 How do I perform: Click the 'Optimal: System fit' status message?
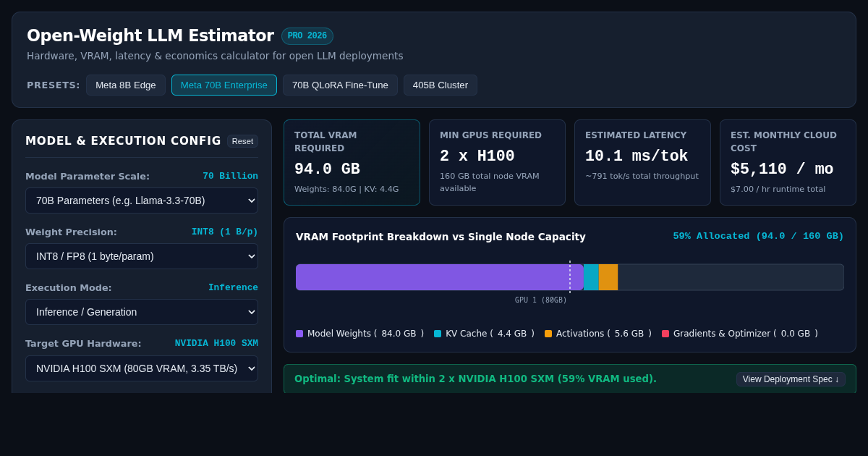click(x=475, y=379)
